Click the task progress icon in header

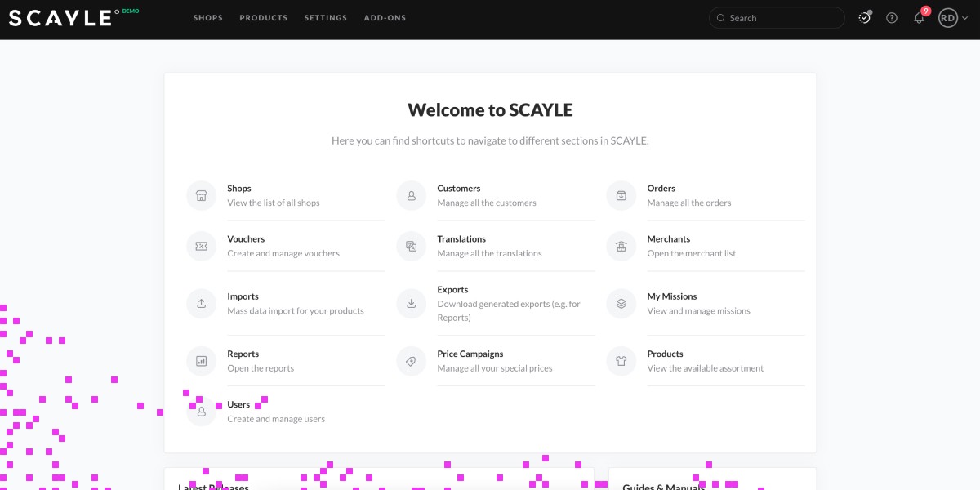[864, 18]
